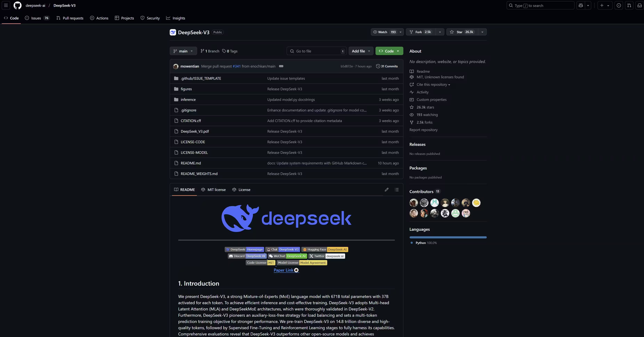Screen dimensions: 644x337
Task: Switch to the Actions tab
Action: coord(99,18)
